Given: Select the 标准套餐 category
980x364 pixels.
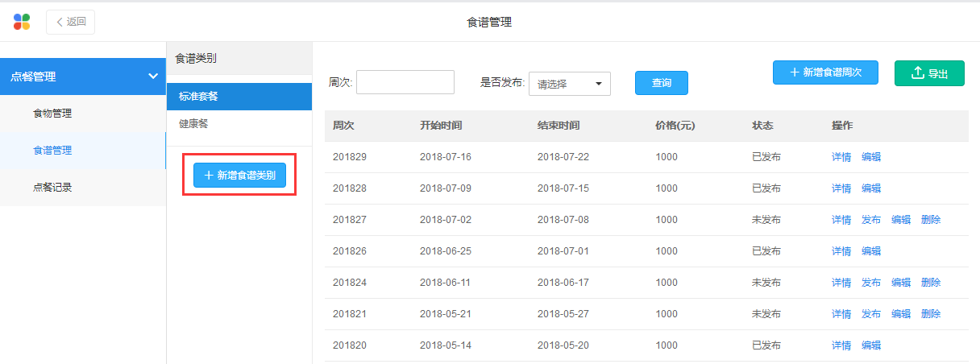Looking at the screenshot, I should [x=198, y=97].
